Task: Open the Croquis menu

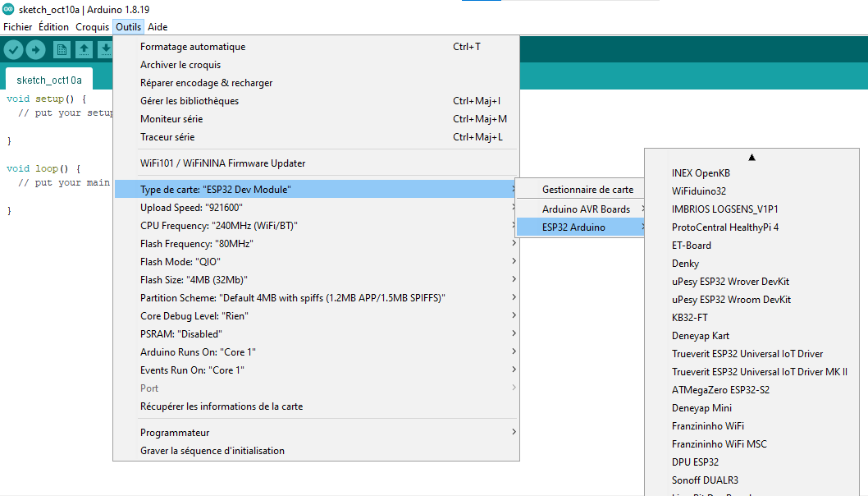Action: coord(93,26)
